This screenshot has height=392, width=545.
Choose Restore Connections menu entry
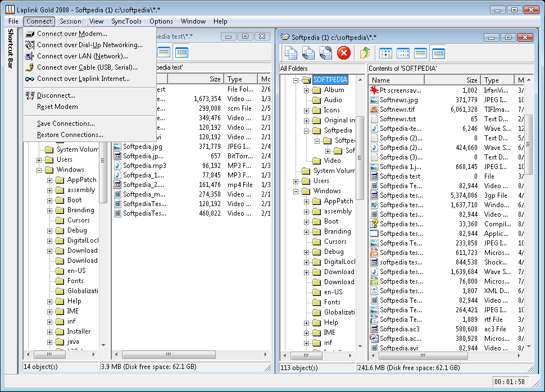pyautogui.click(x=70, y=134)
